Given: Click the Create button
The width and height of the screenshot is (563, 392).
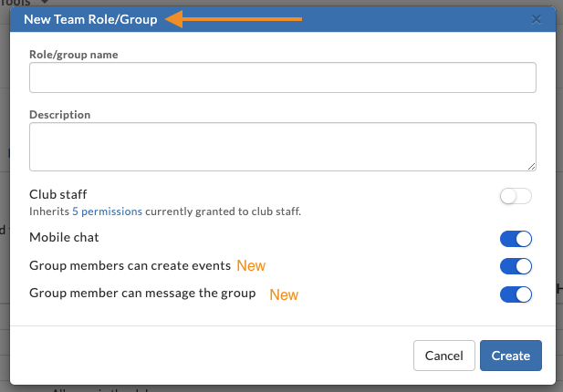Looking at the screenshot, I should (511, 356).
